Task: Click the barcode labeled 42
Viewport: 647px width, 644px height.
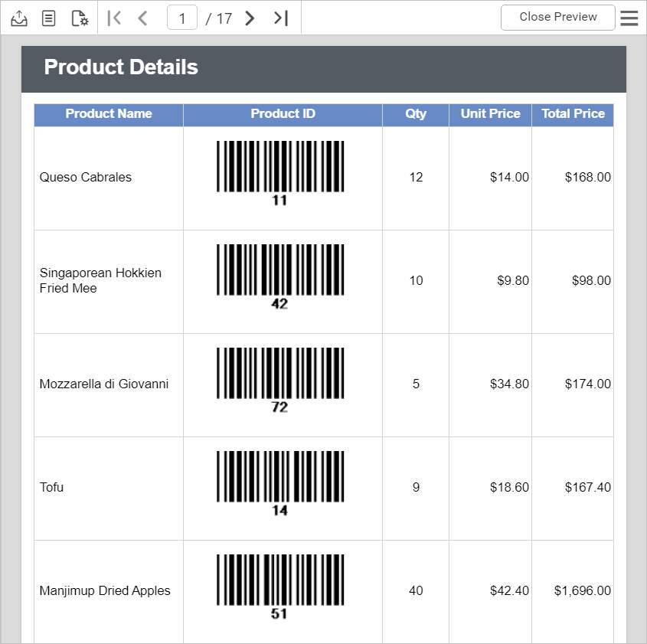Action: click(x=279, y=270)
